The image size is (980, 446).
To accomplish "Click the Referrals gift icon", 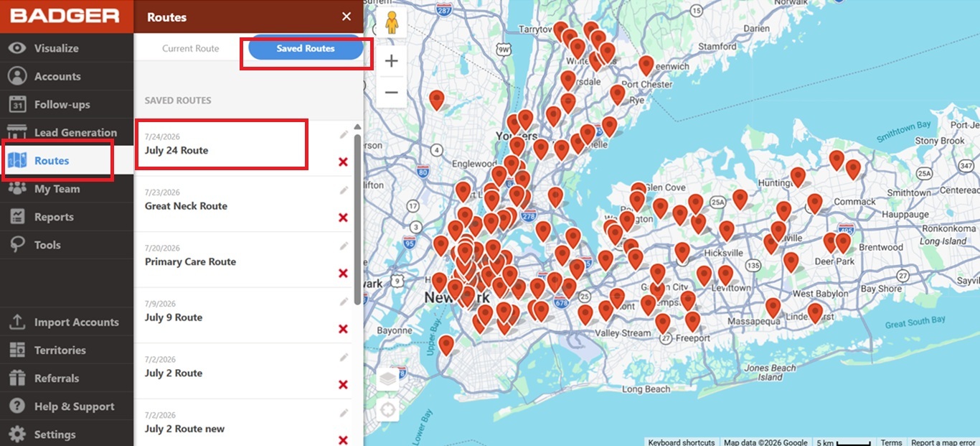I will [x=17, y=378].
